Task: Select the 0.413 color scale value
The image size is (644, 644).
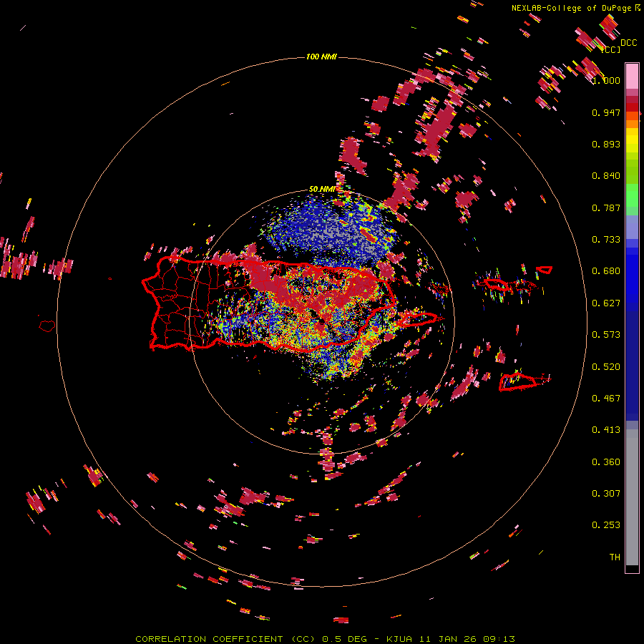Action: [606, 430]
